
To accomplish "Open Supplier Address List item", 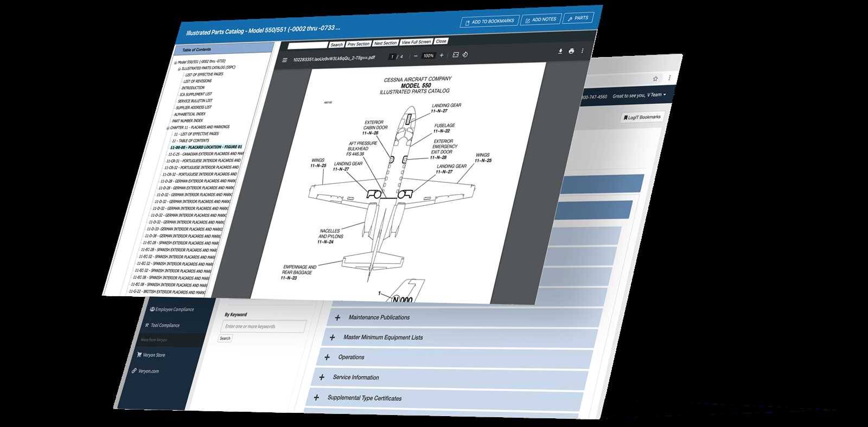I will click(x=194, y=107).
